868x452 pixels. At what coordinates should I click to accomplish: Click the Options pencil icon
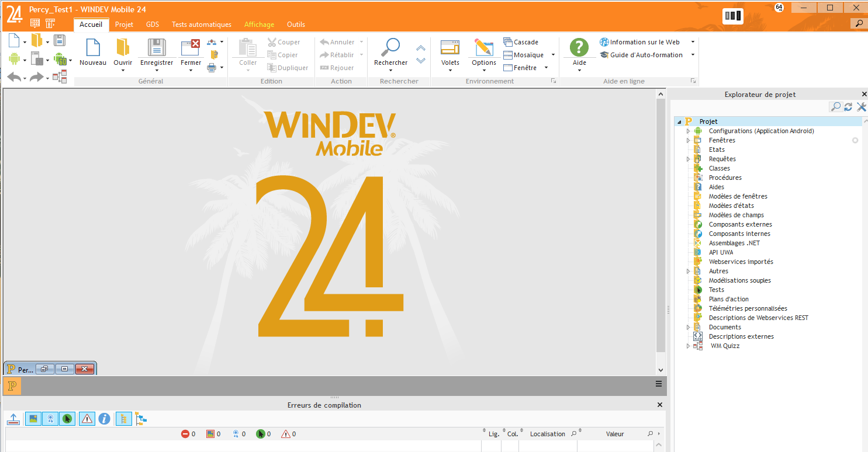pyautogui.click(x=484, y=47)
